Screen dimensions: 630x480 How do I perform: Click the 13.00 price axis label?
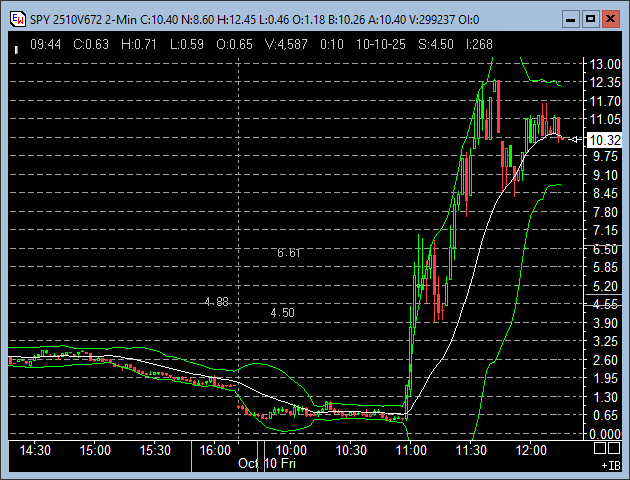pos(606,64)
